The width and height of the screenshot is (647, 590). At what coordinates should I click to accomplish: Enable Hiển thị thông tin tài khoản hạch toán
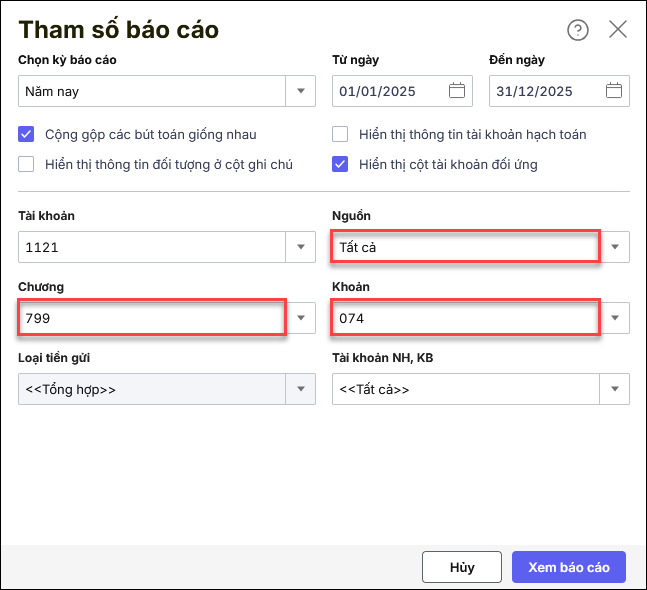tap(341, 134)
